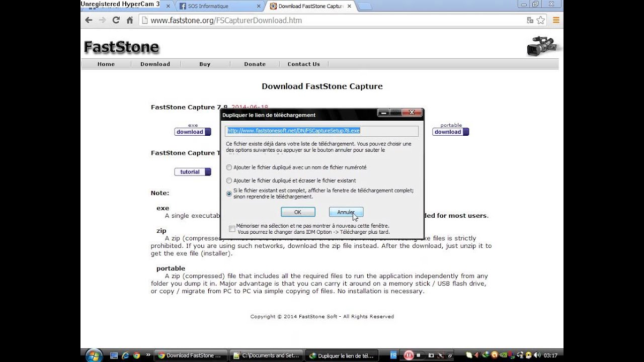Click OK in the duplicate link dialog

click(298, 212)
